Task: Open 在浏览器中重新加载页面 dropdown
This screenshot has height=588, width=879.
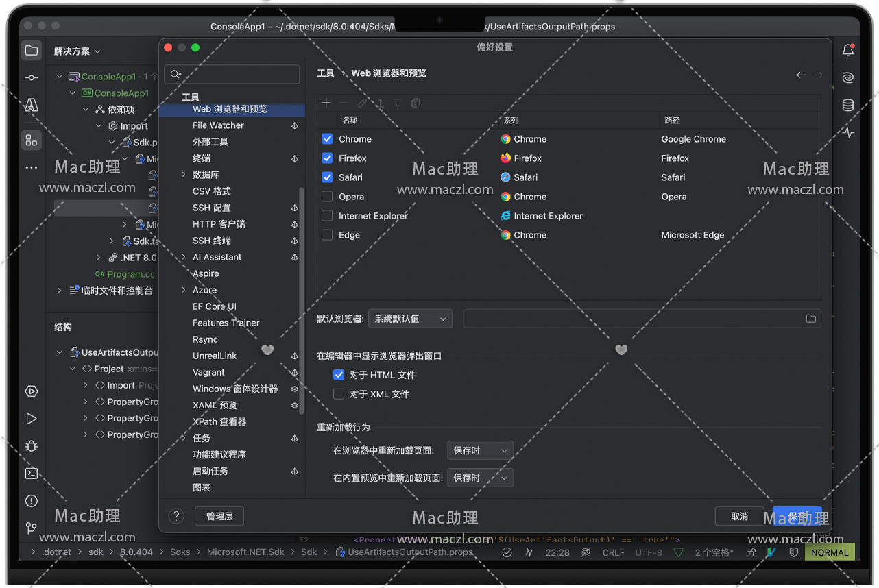Action: tap(480, 450)
